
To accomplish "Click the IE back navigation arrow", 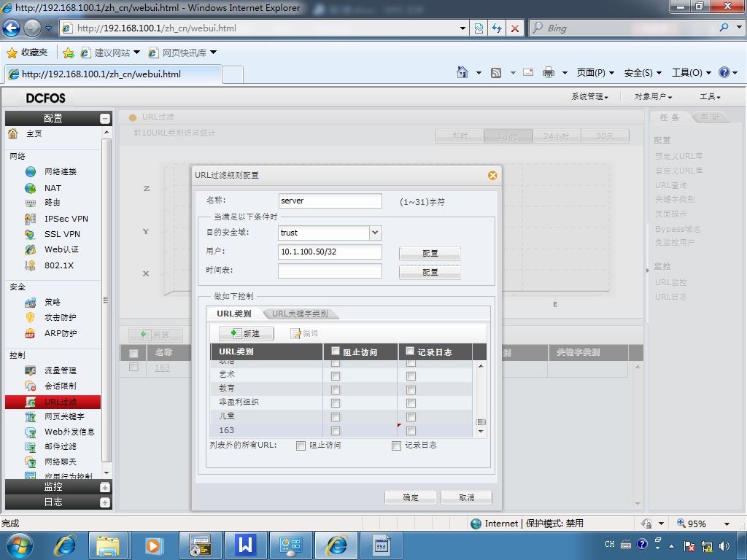I will pos(12,28).
